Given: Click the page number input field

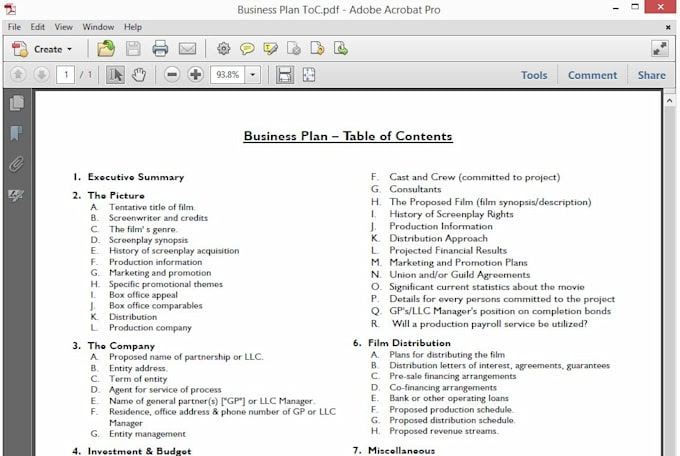Looking at the screenshot, I should (65, 75).
